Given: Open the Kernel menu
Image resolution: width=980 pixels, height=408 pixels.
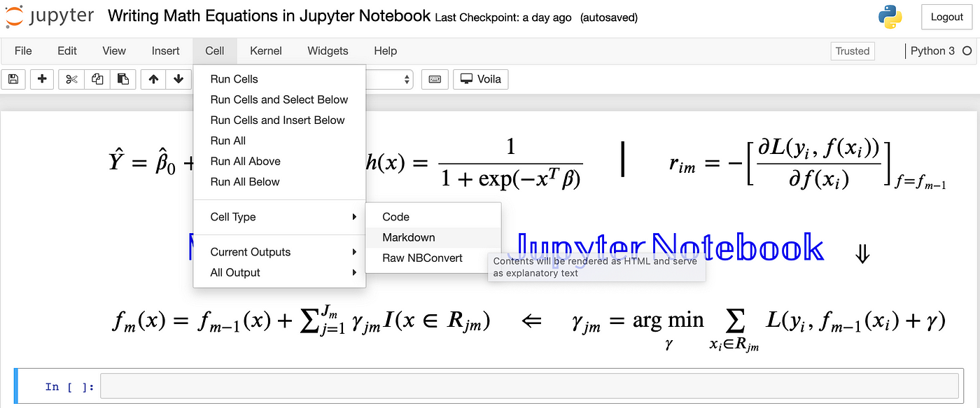Looking at the screenshot, I should tap(266, 50).
